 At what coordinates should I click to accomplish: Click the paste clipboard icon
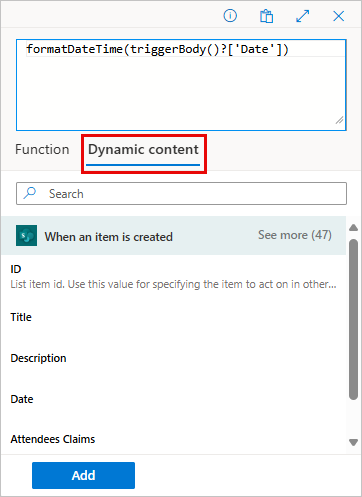pyautogui.click(x=266, y=16)
